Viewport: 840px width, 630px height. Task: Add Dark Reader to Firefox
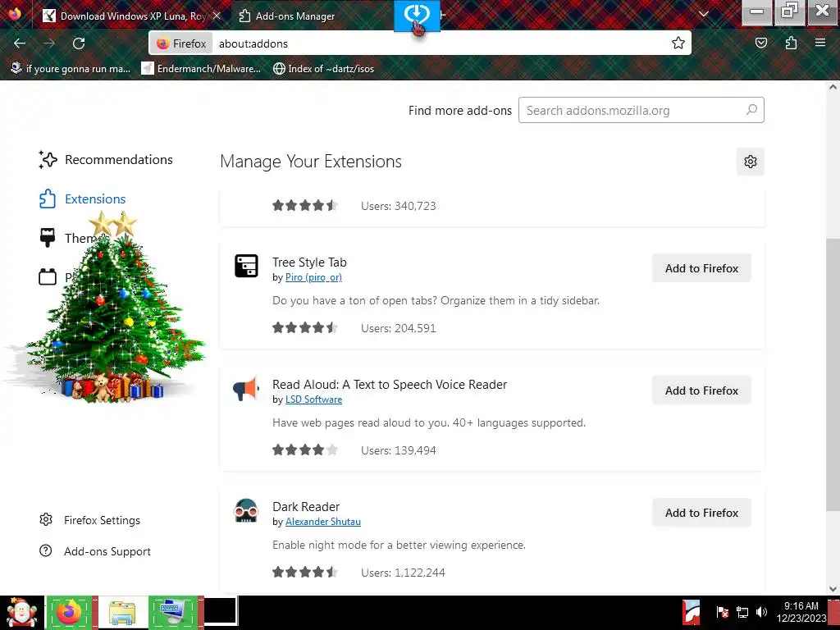click(701, 513)
